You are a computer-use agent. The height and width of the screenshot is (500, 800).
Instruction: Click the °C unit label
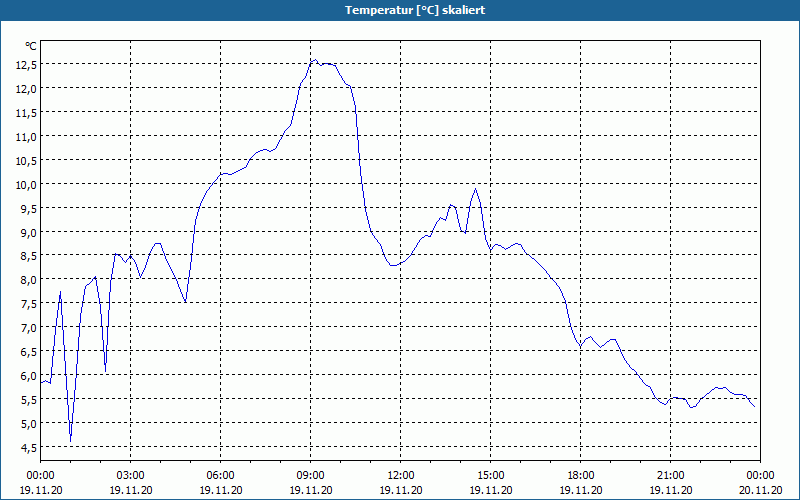coord(31,46)
